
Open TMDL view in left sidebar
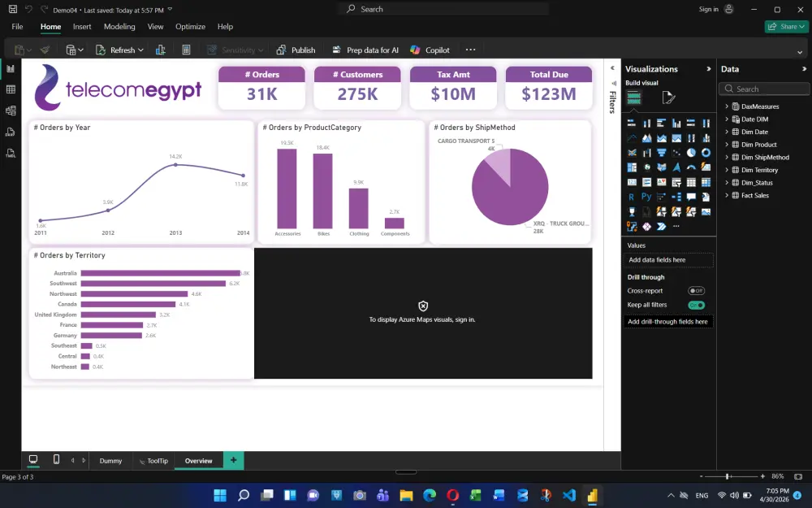click(11, 154)
